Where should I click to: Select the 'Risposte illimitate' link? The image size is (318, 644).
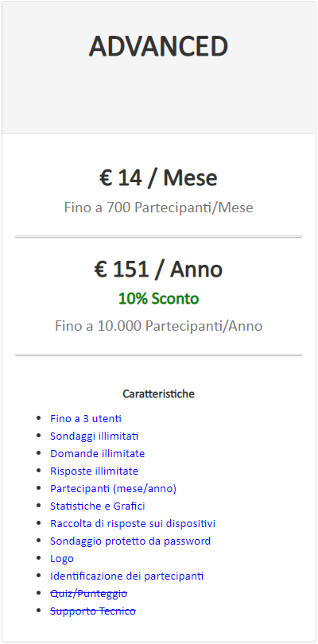(x=94, y=471)
